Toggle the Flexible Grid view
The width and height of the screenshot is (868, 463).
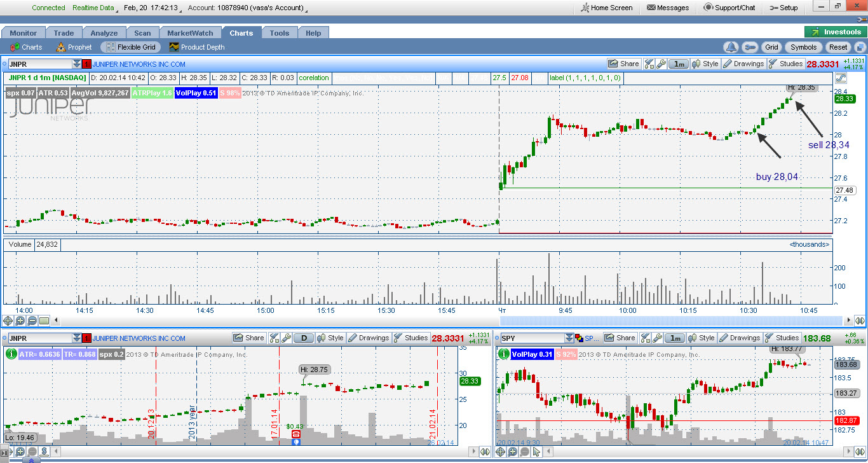(x=130, y=47)
